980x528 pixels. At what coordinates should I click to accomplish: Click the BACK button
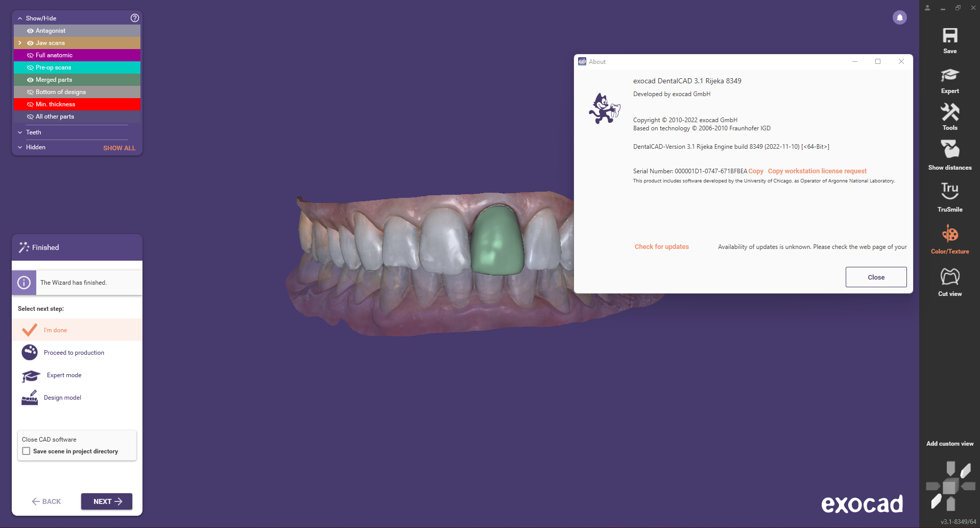point(46,501)
